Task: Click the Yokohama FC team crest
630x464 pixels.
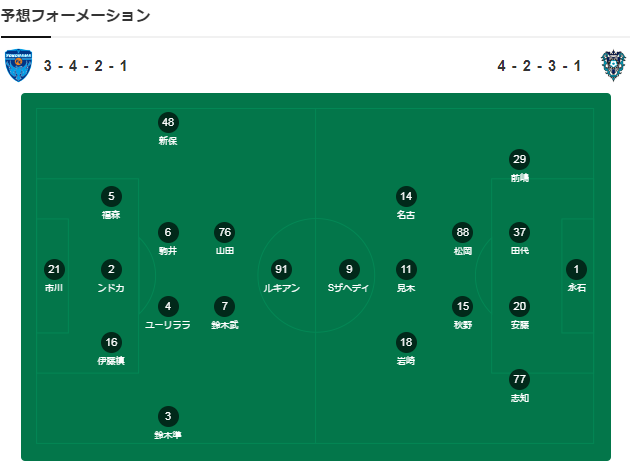Action: point(18,65)
